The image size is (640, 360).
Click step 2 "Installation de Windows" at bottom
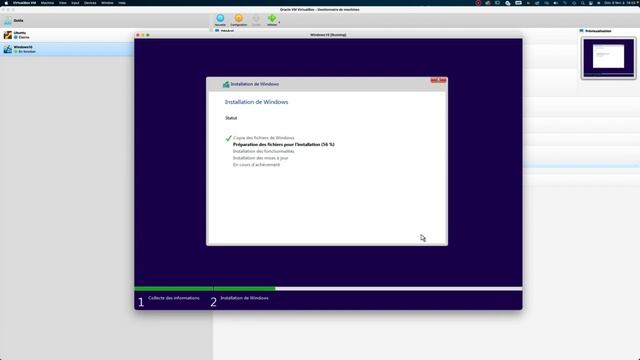tap(244, 298)
